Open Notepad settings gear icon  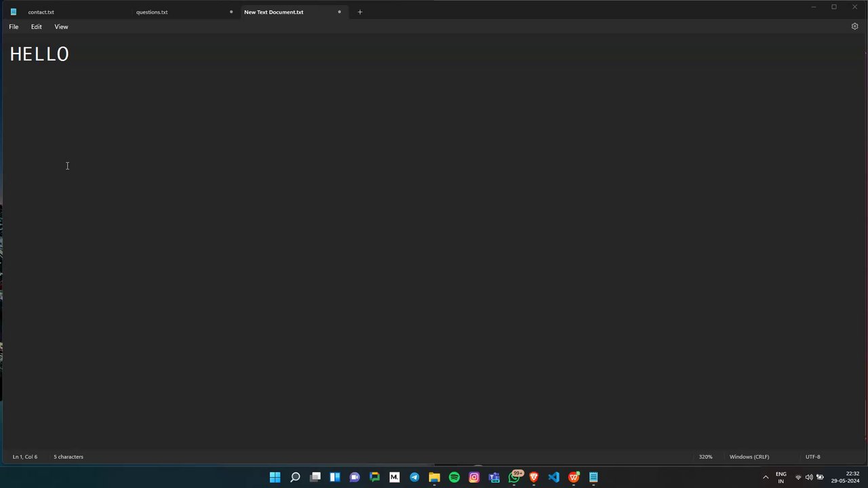(854, 26)
